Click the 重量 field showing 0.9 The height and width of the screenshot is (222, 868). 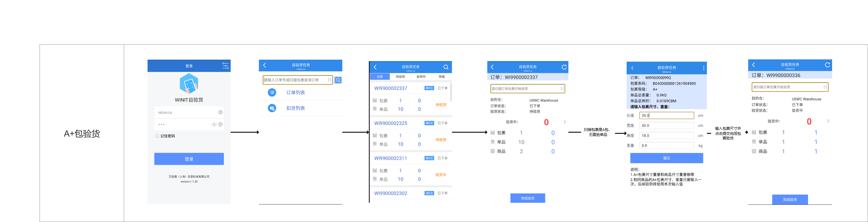666,146
